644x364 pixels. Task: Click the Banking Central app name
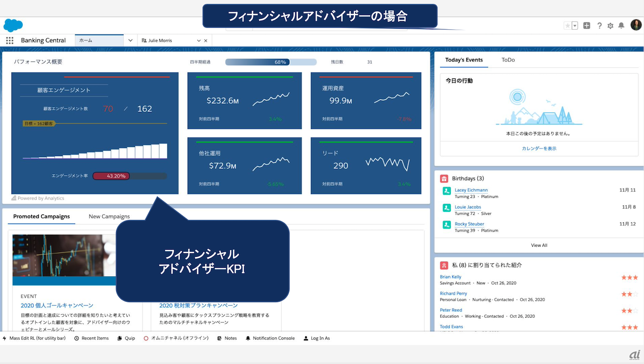coord(43,40)
